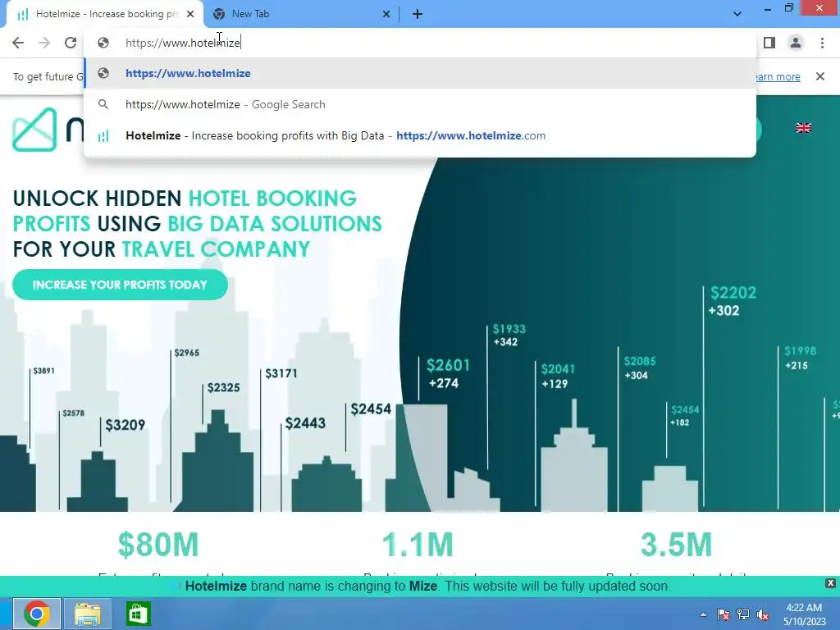Show hidden system tray icons
The image size is (840, 630).
pos(703,614)
